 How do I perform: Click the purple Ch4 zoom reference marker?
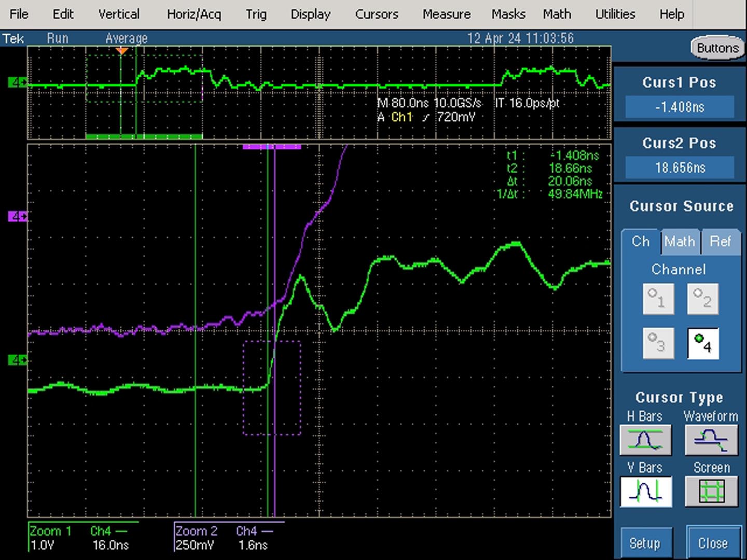coord(18,216)
